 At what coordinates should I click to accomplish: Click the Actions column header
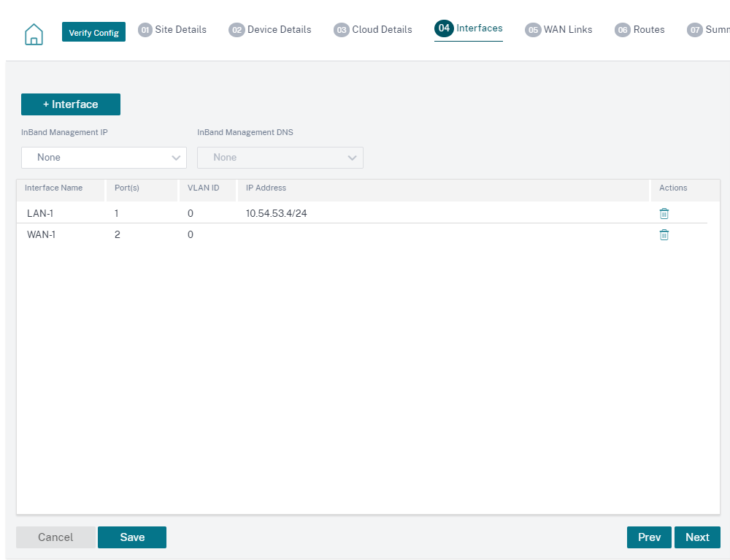(673, 188)
